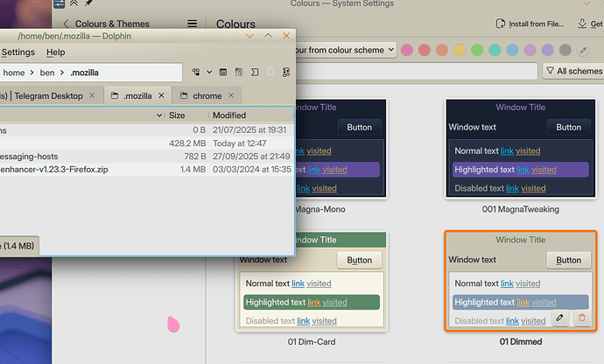The width and height of the screenshot is (604, 364).
Task: Click the edit pencil on 01 Dimmed scheme
Action: [560, 318]
